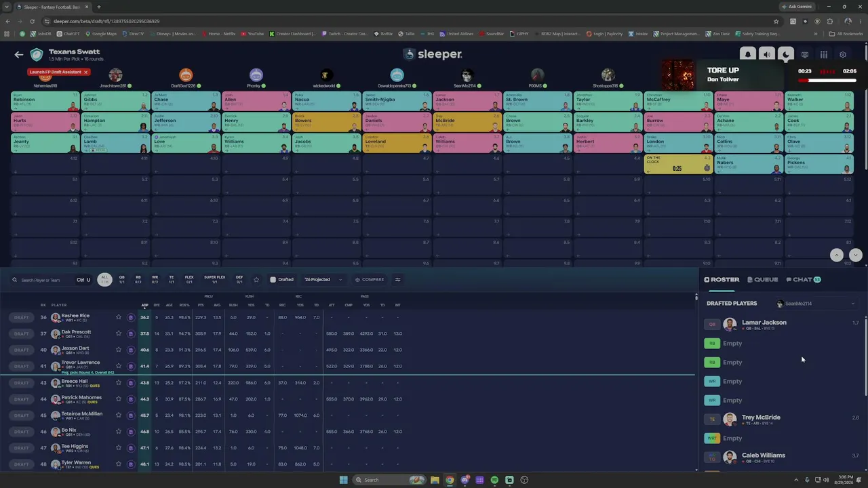Open Dak Prescott's purple news icon

pyautogui.click(x=131, y=333)
